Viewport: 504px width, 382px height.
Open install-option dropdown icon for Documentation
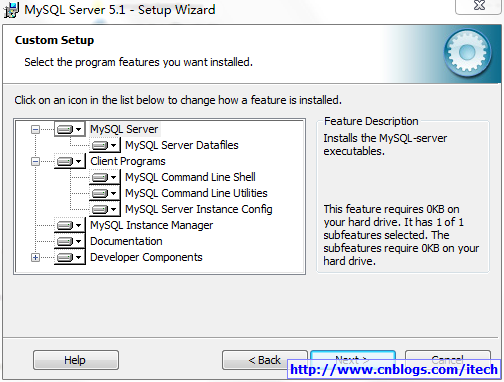coord(69,241)
